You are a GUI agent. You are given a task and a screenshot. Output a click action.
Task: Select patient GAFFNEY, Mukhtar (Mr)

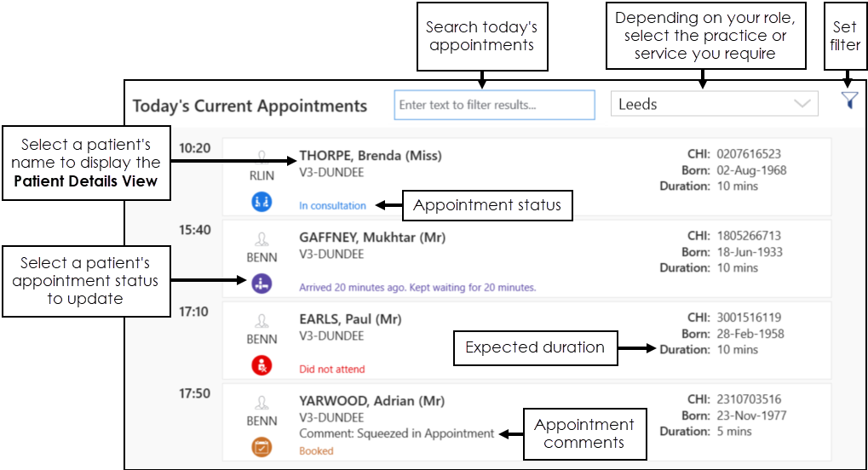[x=372, y=238]
